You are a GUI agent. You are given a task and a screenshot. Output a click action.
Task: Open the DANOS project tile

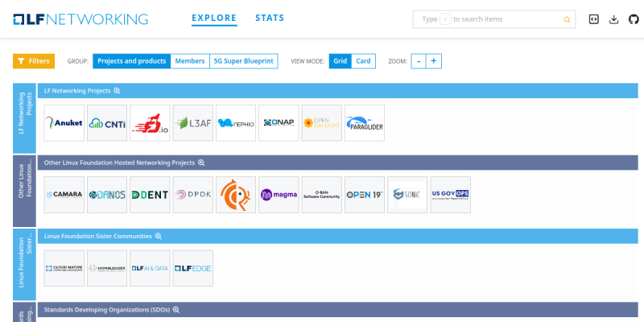107,195
